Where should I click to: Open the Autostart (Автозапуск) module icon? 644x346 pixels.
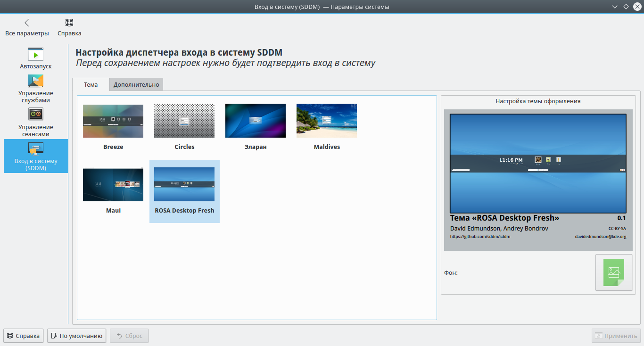point(36,54)
